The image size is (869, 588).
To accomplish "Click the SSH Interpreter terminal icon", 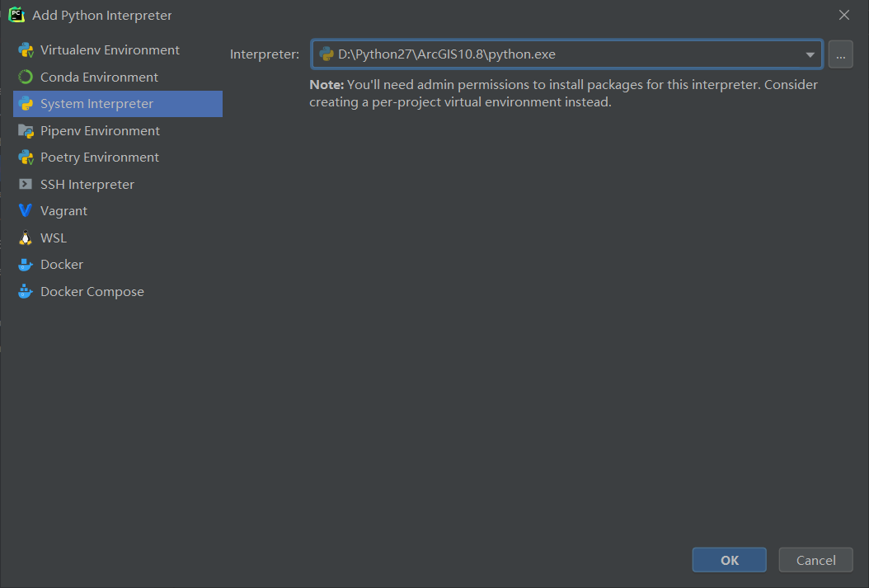I will click(x=26, y=185).
